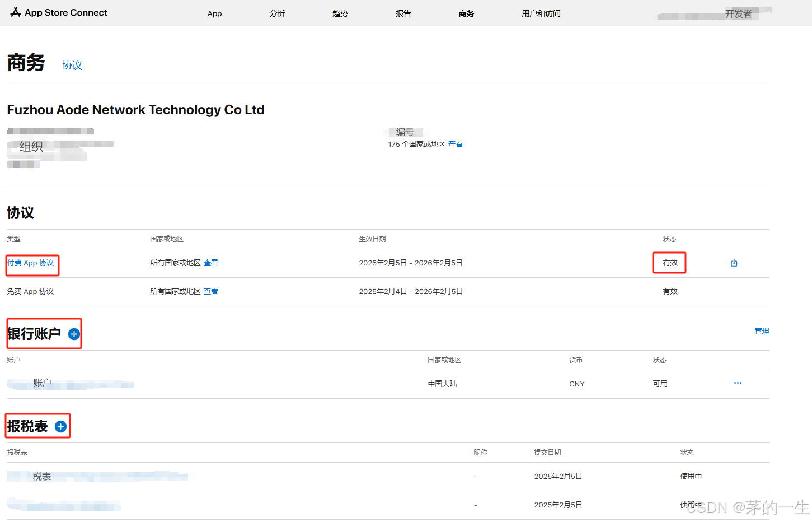
Task: Open the 付费 App 协议 link
Action: pos(30,263)
